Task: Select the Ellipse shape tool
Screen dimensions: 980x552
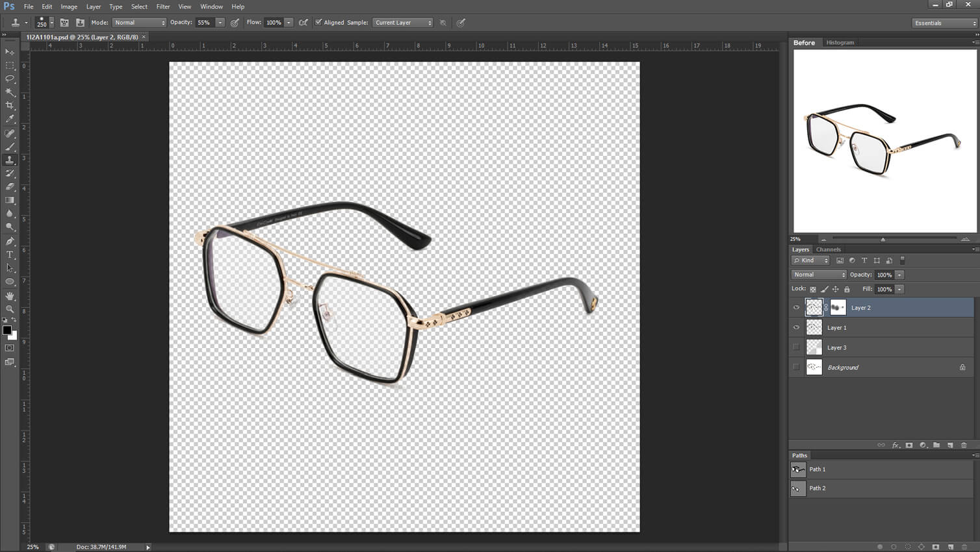Action: [10, 282]
